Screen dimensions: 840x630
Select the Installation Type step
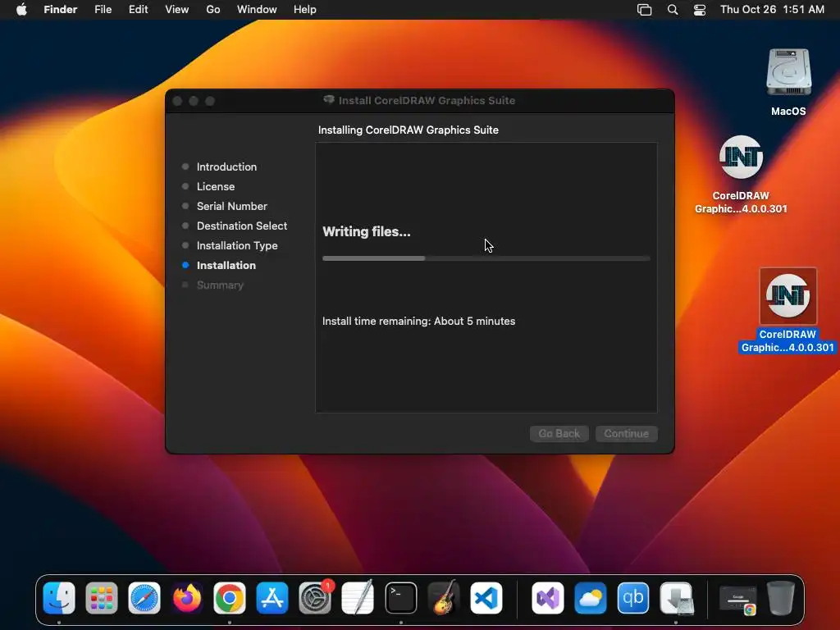pyautogui.click(x=237, y=246)
